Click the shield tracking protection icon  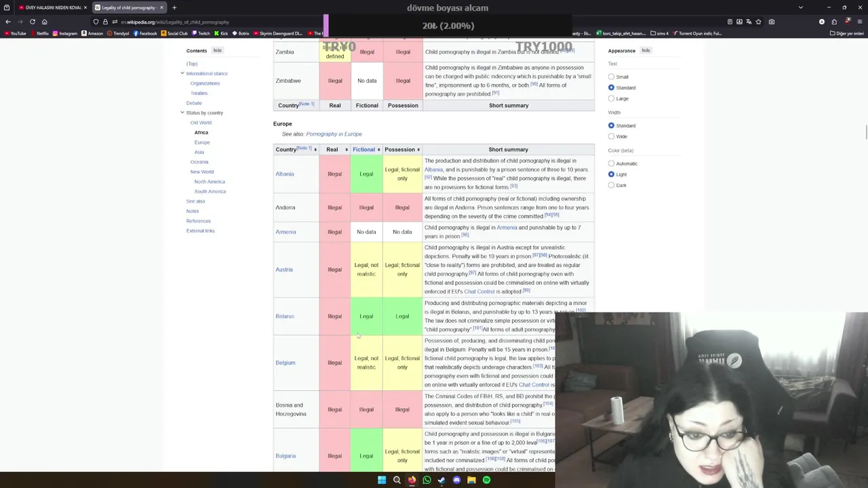click(96, 22)
